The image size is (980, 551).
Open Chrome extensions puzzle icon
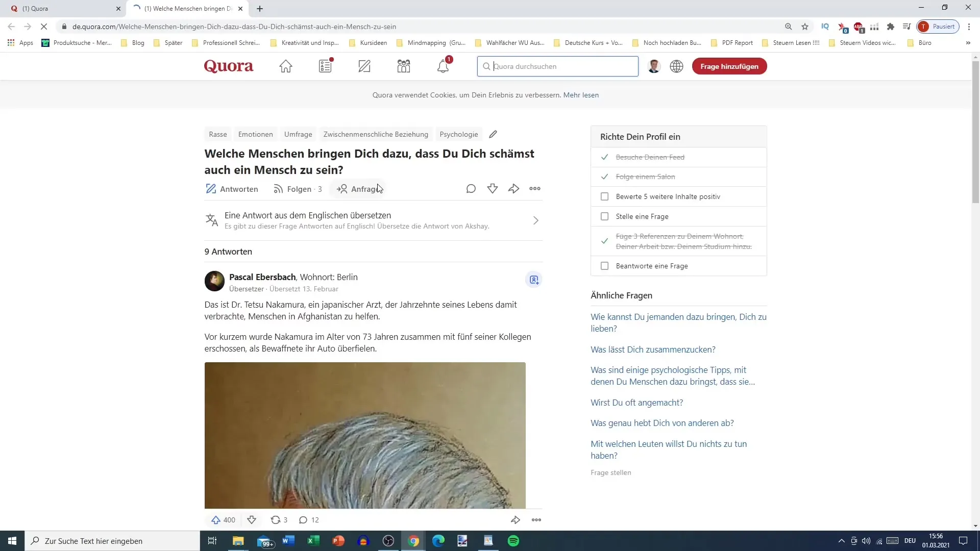(x=891, y=27)
